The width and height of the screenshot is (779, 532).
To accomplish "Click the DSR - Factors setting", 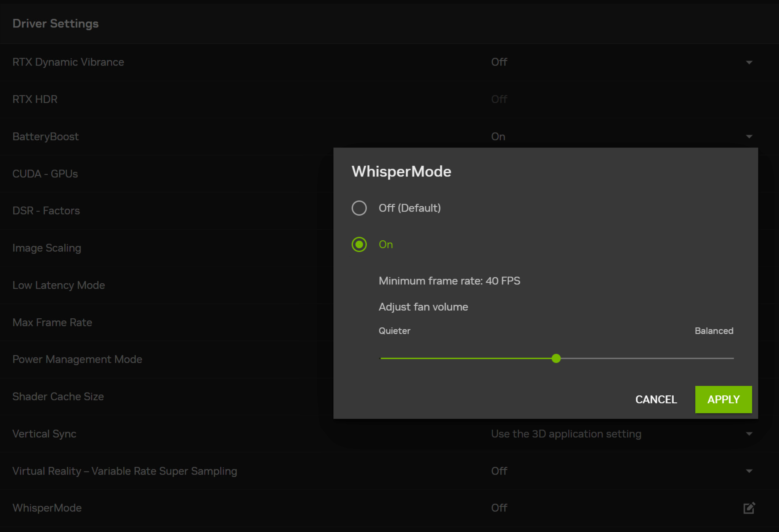I will click(46, 210).
